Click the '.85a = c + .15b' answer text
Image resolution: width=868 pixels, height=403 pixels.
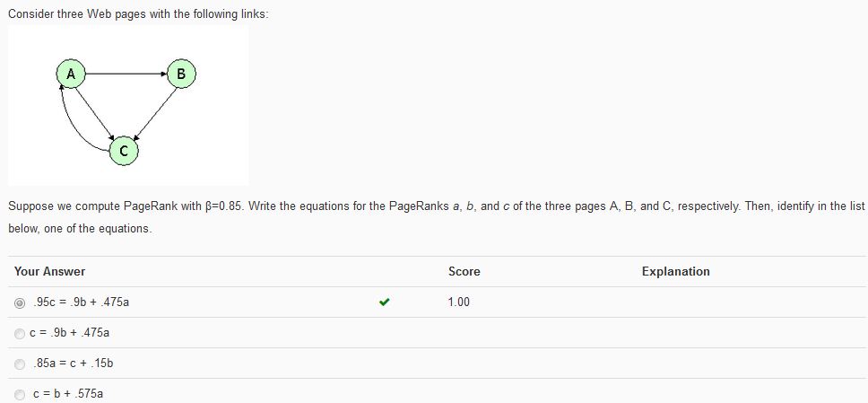[x=73, y=364]
